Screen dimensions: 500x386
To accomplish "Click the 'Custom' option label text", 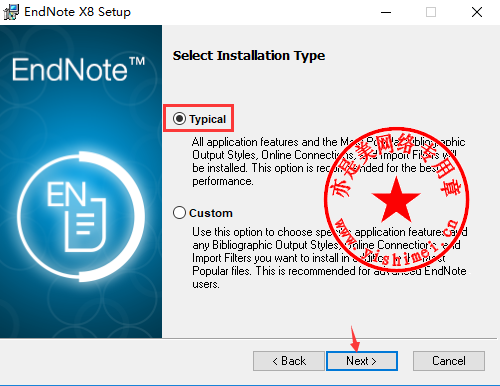I will (x=211, y=213).
